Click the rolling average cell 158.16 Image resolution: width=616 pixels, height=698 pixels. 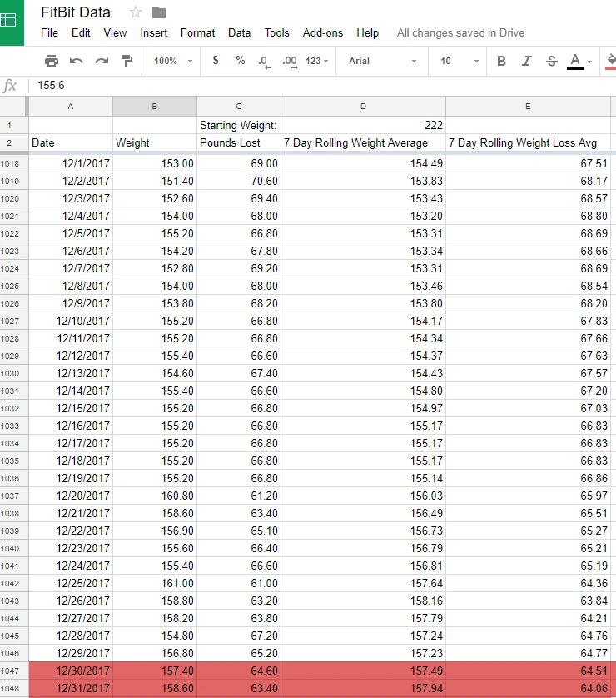click(x=364, y=601)
